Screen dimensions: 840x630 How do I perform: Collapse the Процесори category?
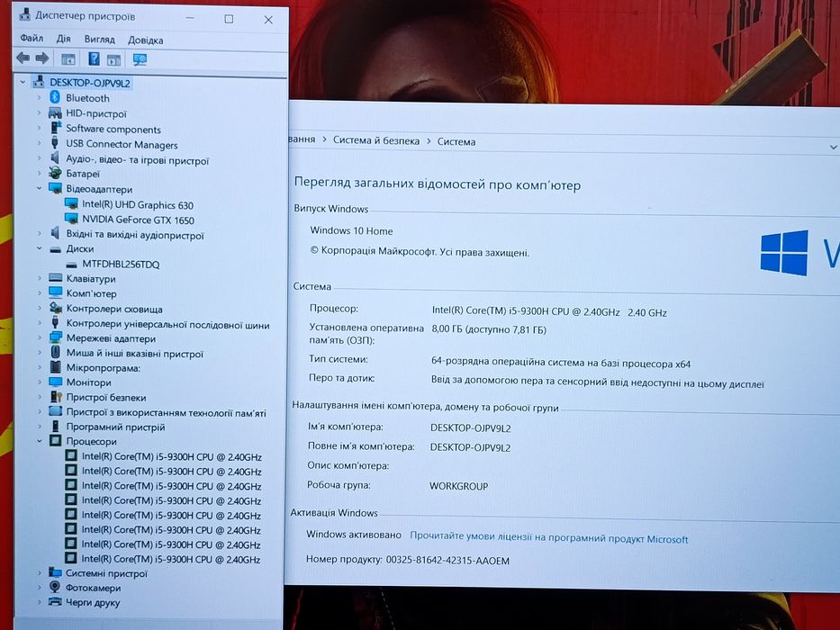40,441
